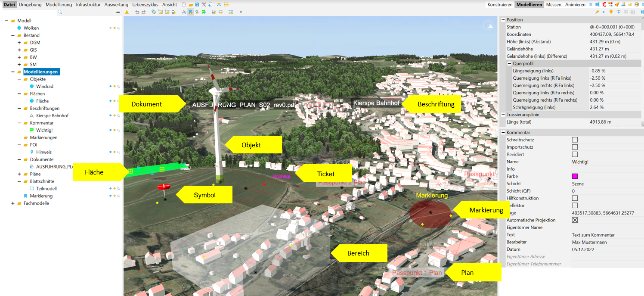Expand the Fachmodelle tree node
The height and width of the screenshot is (296, 644).
point(13,203)
